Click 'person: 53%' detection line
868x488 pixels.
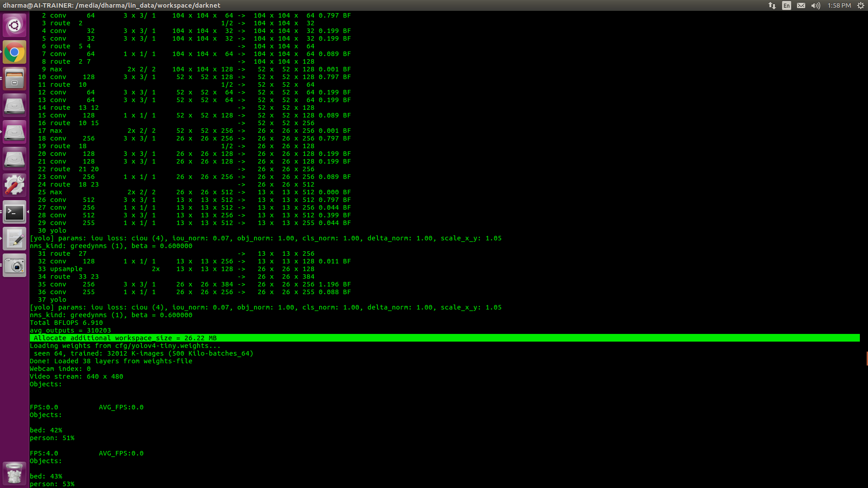(52, 484)
